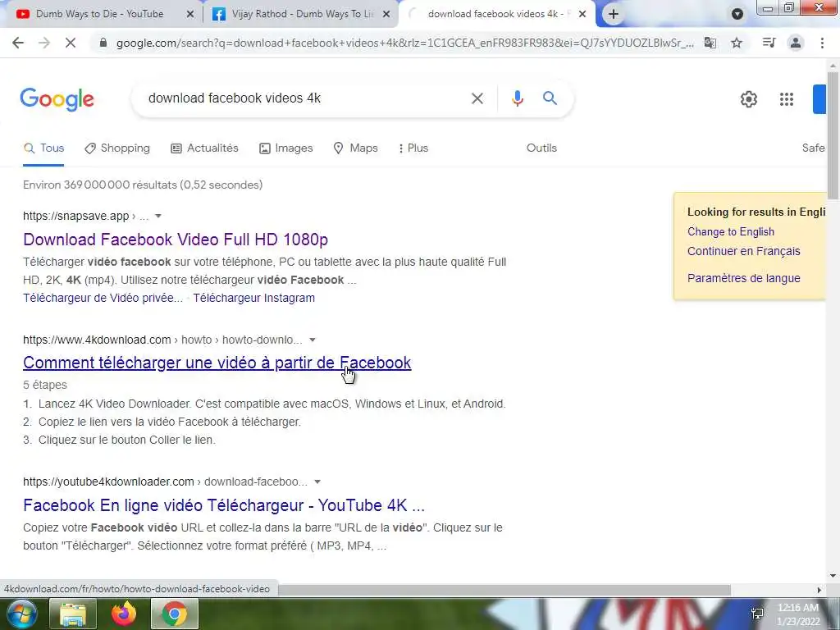This screenshot has width=840, height=630.
Task: Select the Tous search filter
Action: pos(44,148)
